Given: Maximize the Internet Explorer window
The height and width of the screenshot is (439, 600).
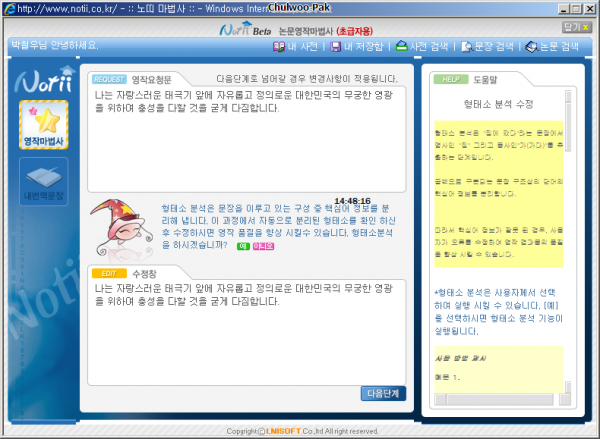Looking at the screenshot, I should 576,9.
